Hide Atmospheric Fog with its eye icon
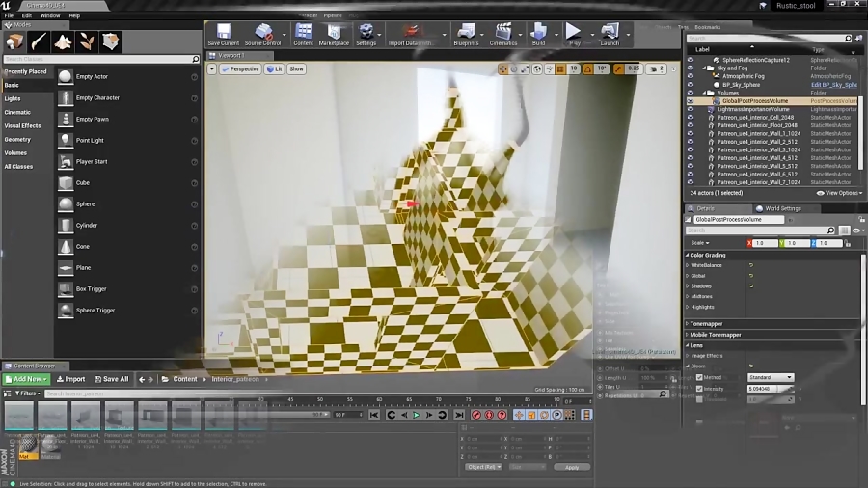The width and height of the screenshot is (868, 488). coord(691,76)
